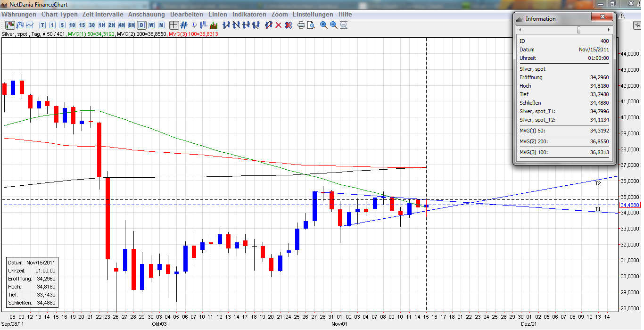Select the fourth line drawing tool
The height and width of the screenshot is (330, 644).
pyautogui.click(x=256, y=25)
